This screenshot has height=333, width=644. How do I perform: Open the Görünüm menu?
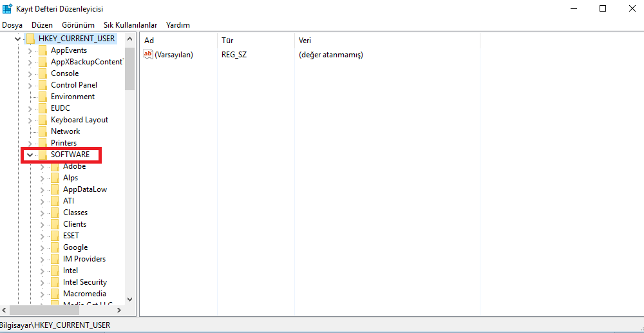pyautogui.click(x=79, y=25)
